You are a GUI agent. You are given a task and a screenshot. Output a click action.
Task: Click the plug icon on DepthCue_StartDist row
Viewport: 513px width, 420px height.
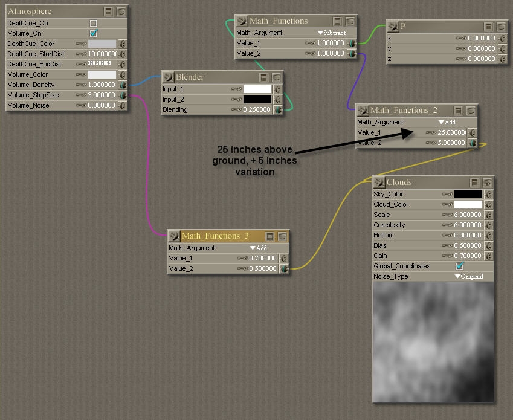point(123,54)
